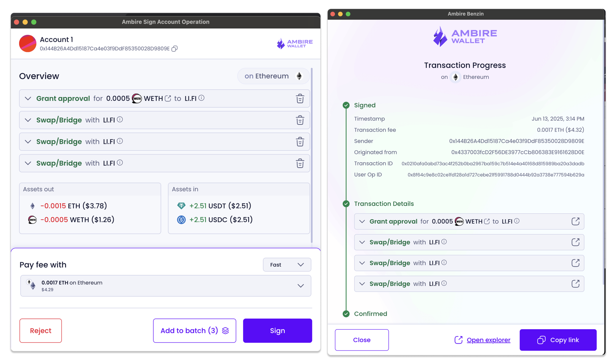Click LI.FI info icon in Overview Grant approval row
This screenshot has height=364, width=616.
click(x=201, y=98)
